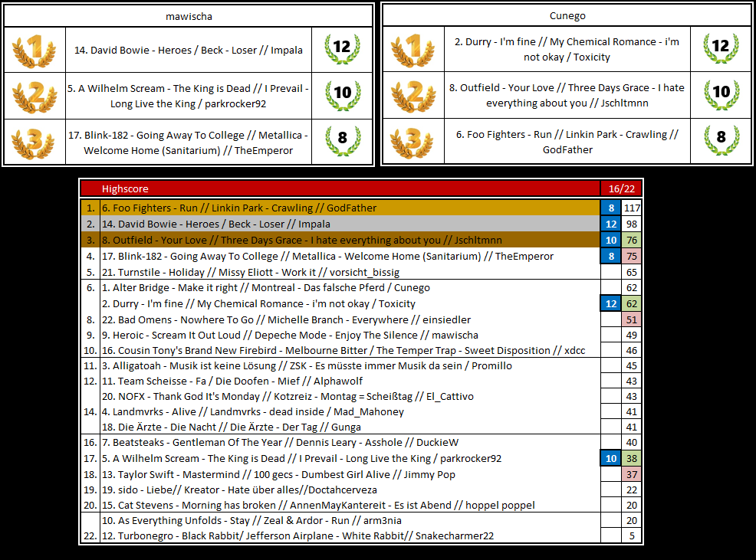Click blue 10 points cell in Wilhelm Scream row
Image resolution: width=756 pixels, height=560 pixels.
611,458
